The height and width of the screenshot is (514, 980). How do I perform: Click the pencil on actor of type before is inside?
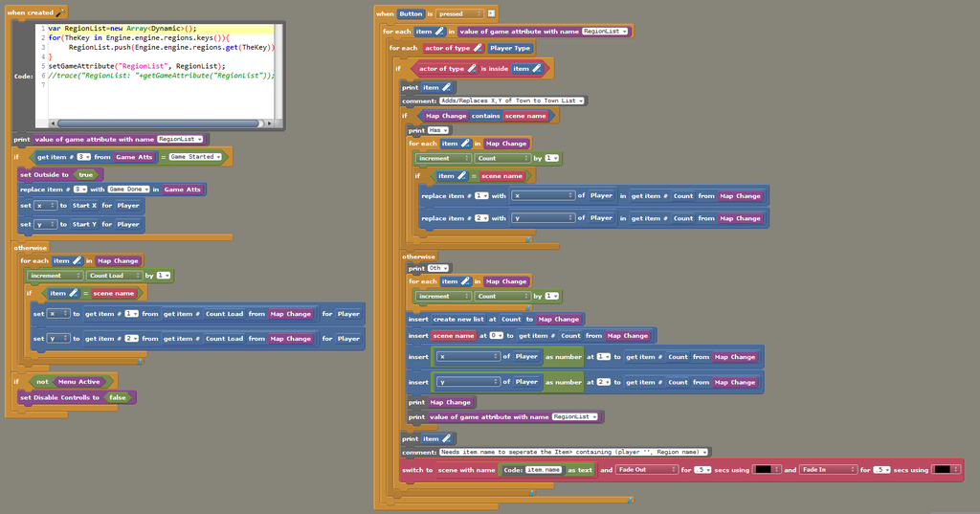[472, 68]
